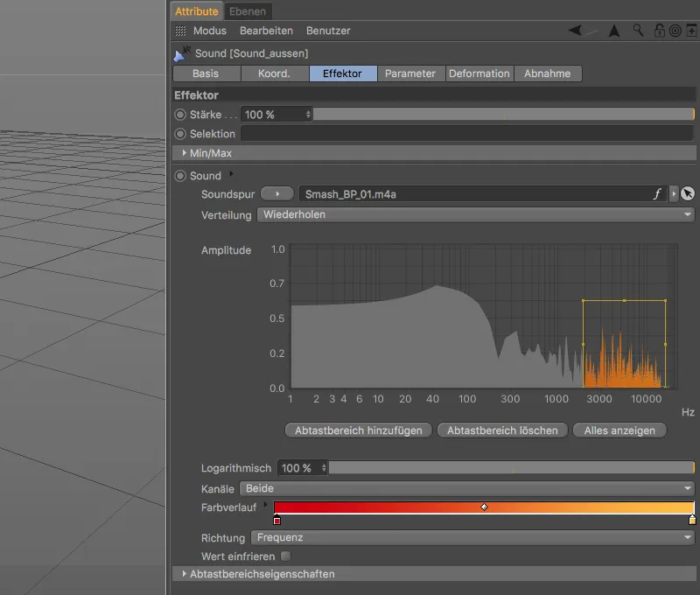Click the Soundspur field Smash_BP_01.m4a

pos(483,193)
